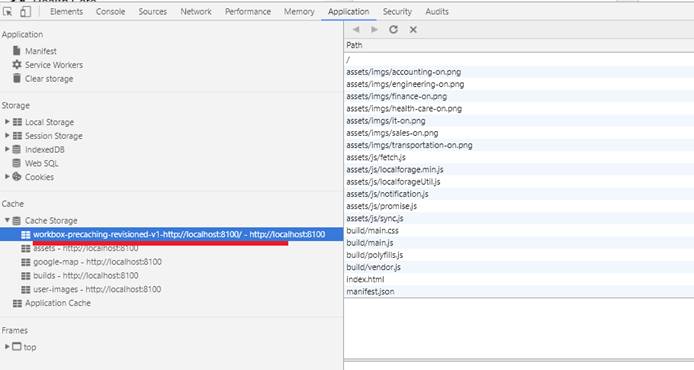Select workbox-precaching-revisioned-v1 cache entry

pyautogui.click(x=172, y=234)
